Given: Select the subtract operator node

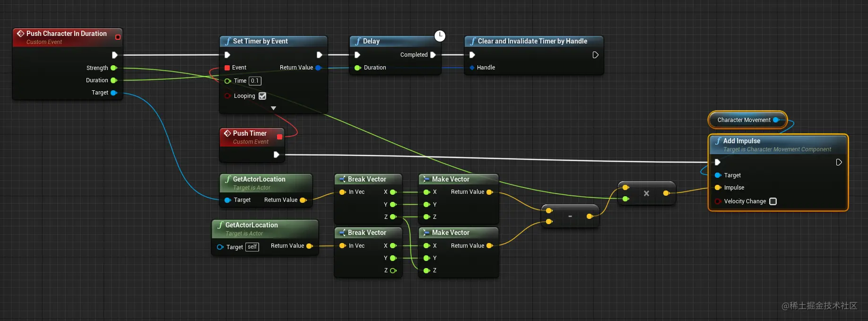Looking at the screenshot, I should [570, 217].
